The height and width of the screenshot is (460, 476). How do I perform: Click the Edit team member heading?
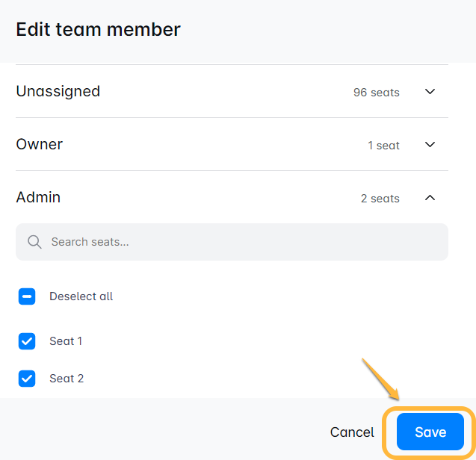[99, 30]
